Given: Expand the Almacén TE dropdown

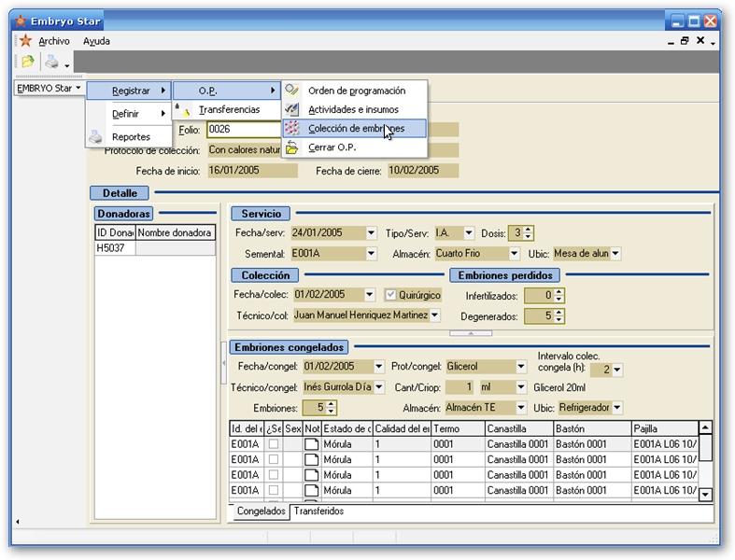Looking at the screenshot, I should (x=521, y=408).
